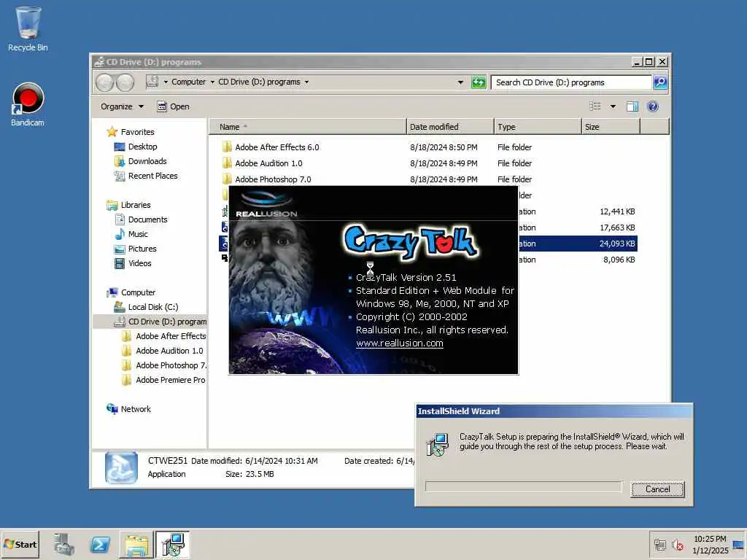747x560 pixels.
Task: Click the Local Disk (C:) drive icon
Action: pos(120,307)
